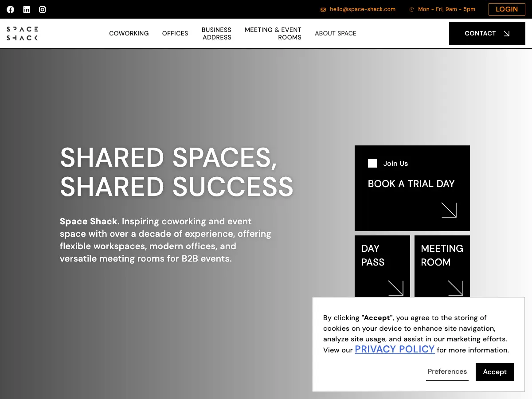Image resolution: width=532 pixels, height=399 pixels.
Task: Click the Join Us label
Action: point(395,163)
